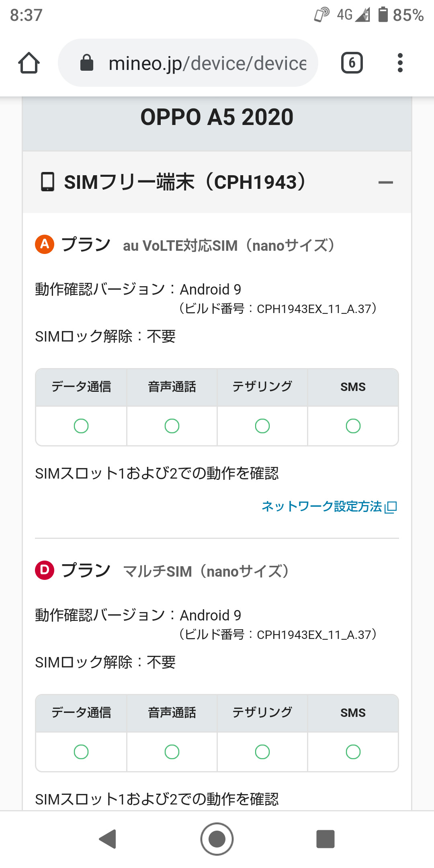Tap the OPPO A5 2020 heading
434x868 pixels.
pos(217,117)
